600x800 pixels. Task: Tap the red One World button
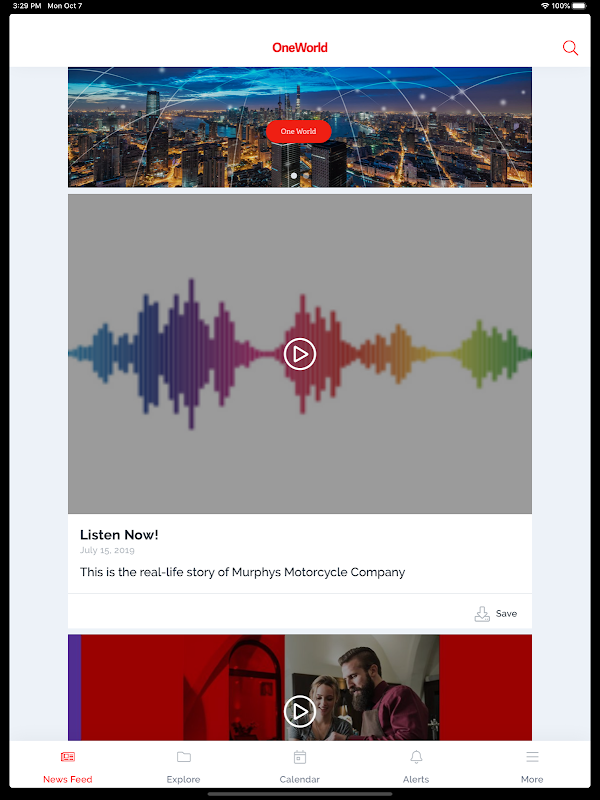pos(298,131)
